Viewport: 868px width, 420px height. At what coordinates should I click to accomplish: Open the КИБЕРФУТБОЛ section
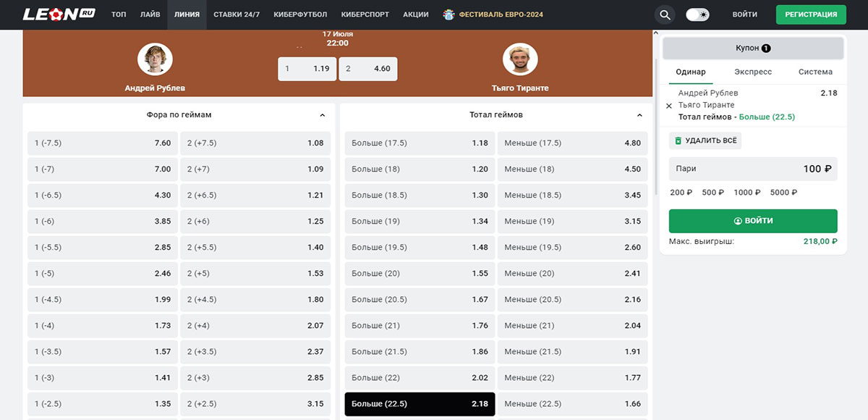point(300,14)
